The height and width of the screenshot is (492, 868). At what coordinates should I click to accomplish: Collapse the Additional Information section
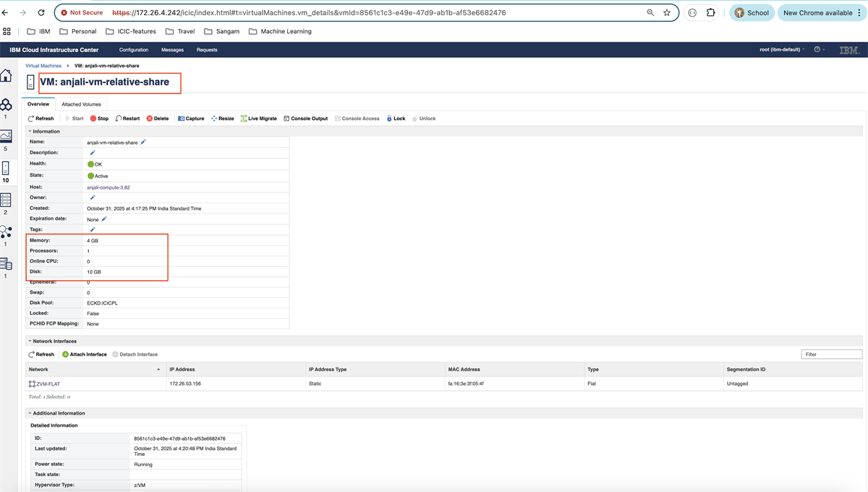point(30,413)
